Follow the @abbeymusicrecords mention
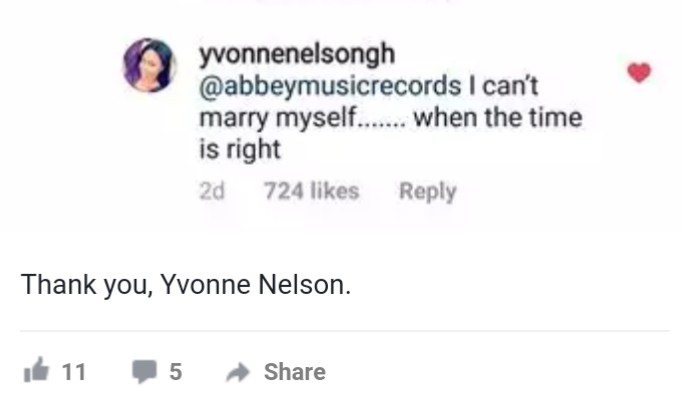The width and height of the screenshot is (682, 399). click(330, 86)
